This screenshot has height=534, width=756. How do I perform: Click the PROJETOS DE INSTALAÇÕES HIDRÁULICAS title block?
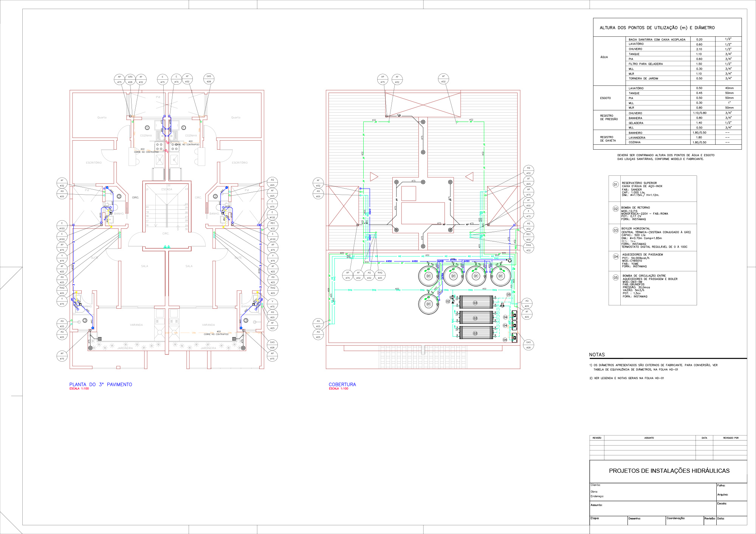[669, 471]
